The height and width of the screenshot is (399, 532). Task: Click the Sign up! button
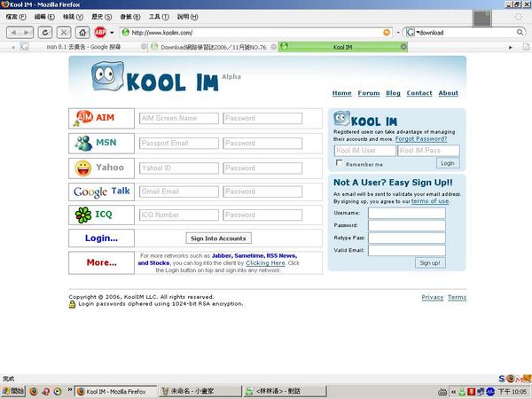(430, 262)
